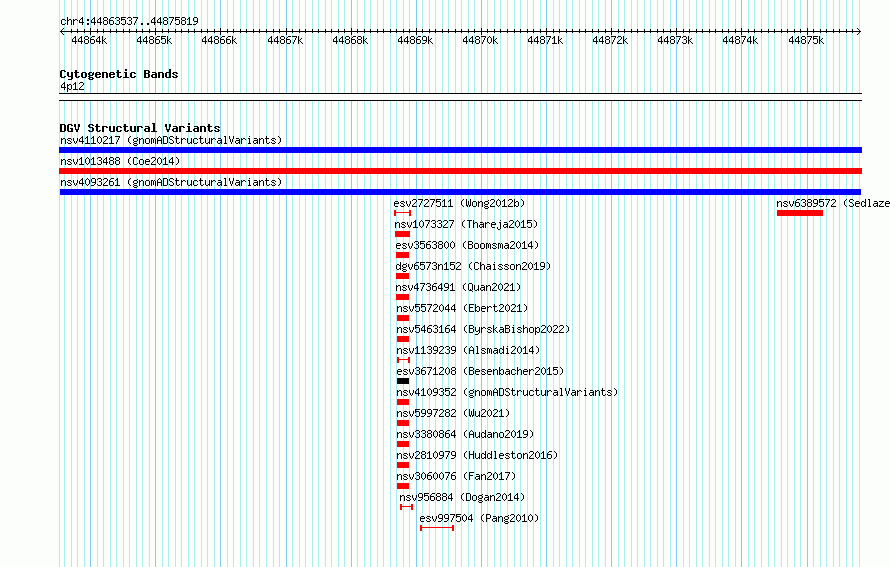Click the dgv6573n152 (Chaisson2019) label
This screenshot has width=890, height=567.
point(473,266)
